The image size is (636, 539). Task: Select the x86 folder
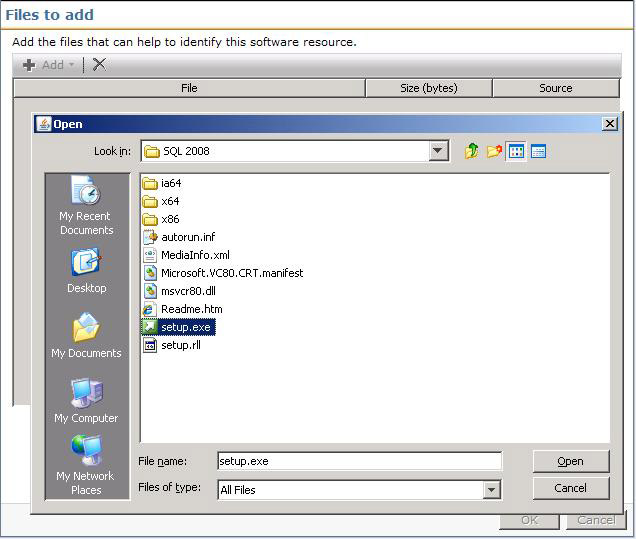(x=161, y=219)
